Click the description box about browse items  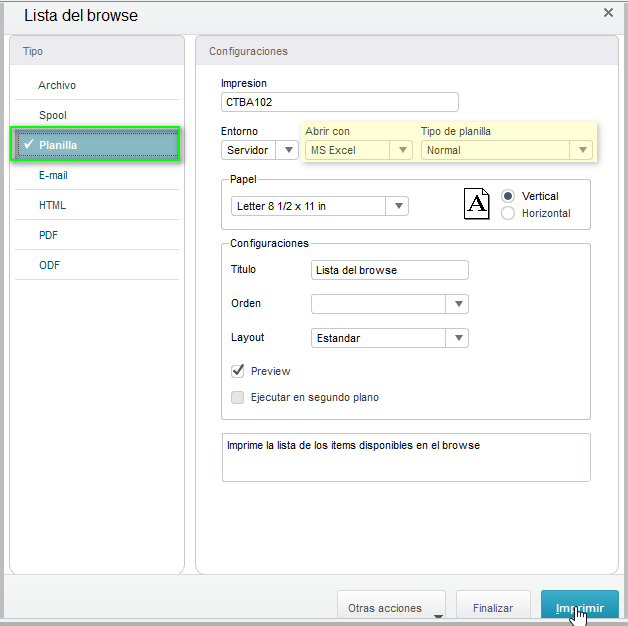pos(406,457)
